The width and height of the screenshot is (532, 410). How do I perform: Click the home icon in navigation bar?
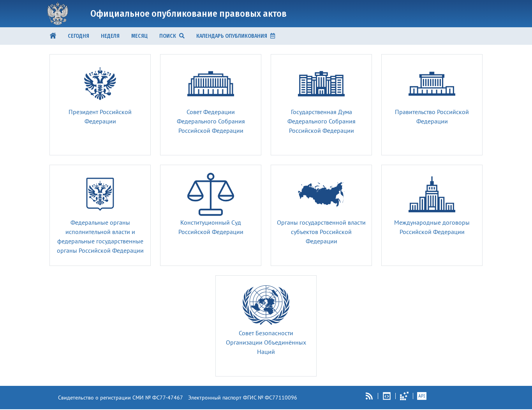click(x=53, y=36)
